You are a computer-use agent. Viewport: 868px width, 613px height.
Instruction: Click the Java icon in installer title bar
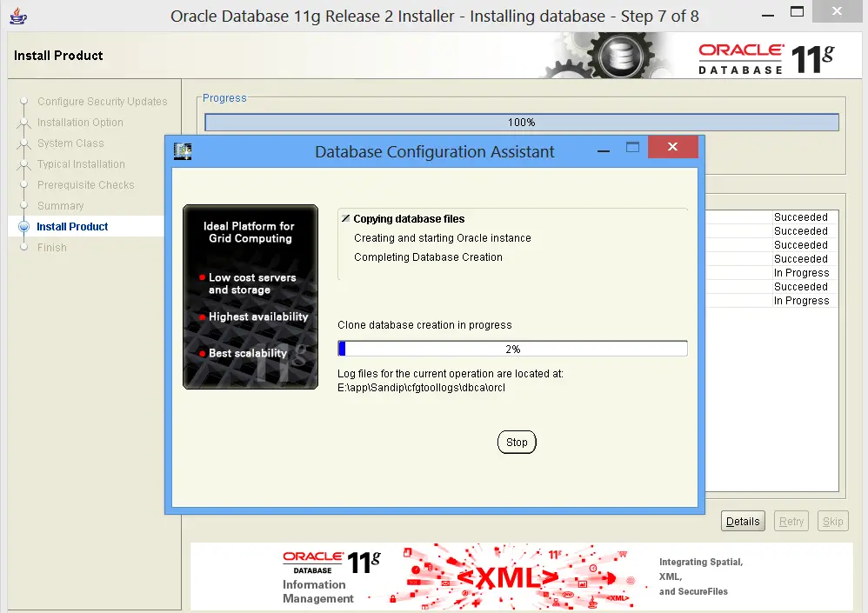(17, 16)
